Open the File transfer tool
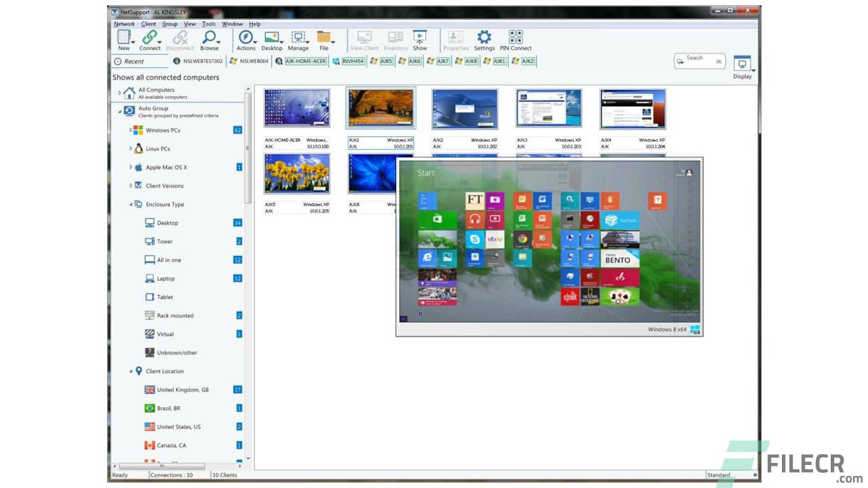This screenshot has width=868, height=488. [324, 39]
